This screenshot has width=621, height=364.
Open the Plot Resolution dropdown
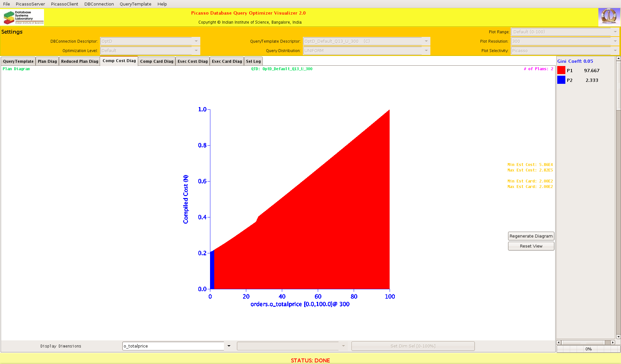click(615, 41)
